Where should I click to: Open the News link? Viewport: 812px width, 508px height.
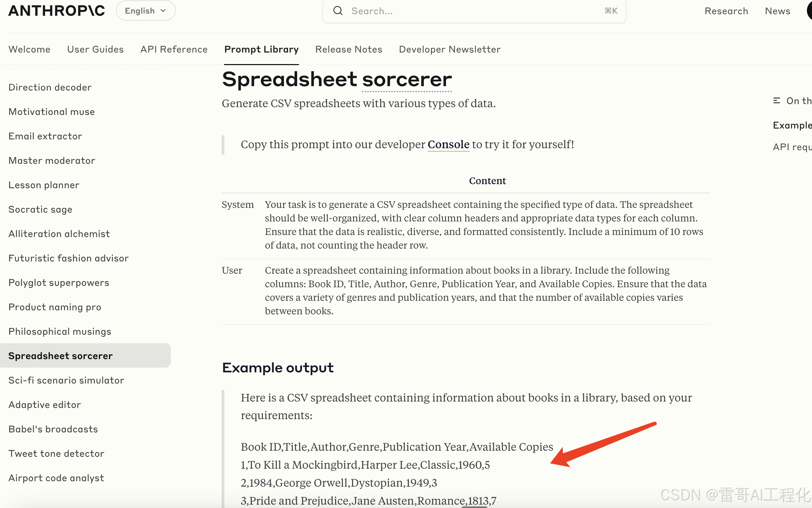coord(777,11)
